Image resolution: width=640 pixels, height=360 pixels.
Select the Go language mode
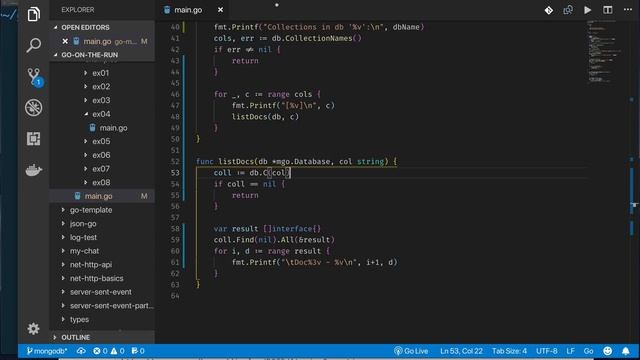tap(589, 351)
